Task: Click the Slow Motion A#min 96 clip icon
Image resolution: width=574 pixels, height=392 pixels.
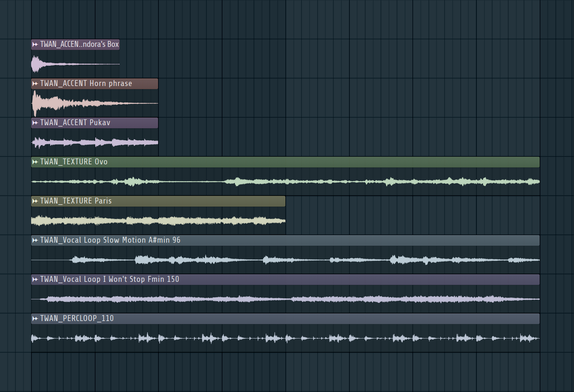Action: 35,241
